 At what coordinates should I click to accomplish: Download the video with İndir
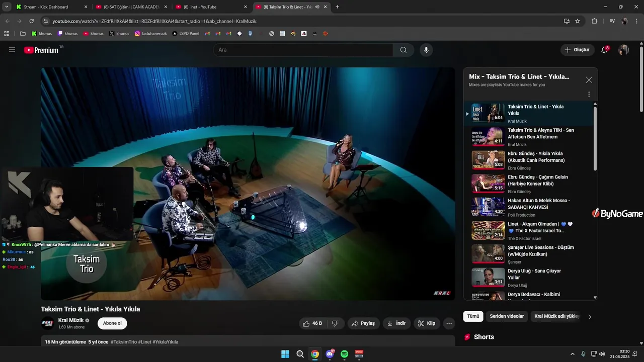tap(396, 323)
